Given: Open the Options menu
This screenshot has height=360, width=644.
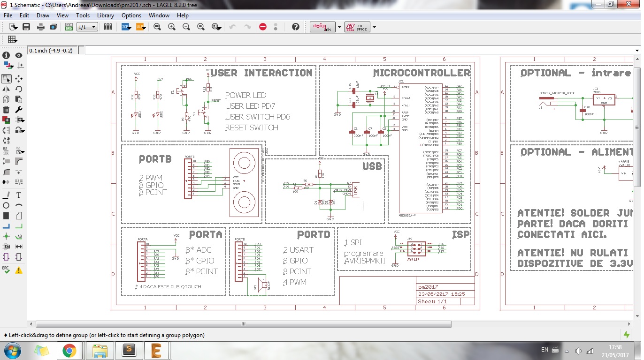Looking at the screenshot, I should click(131, 15).
